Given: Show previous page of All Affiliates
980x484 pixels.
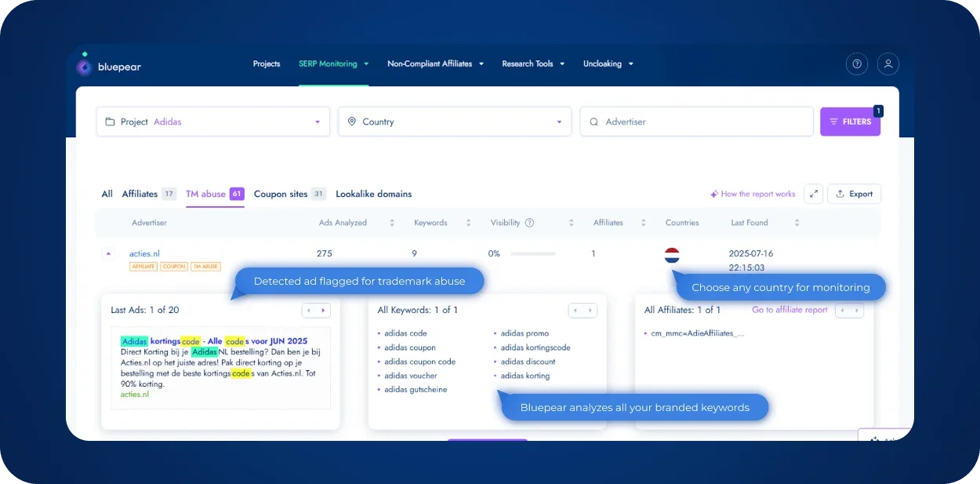Looking at the screenshot, I should pos(842,311).
